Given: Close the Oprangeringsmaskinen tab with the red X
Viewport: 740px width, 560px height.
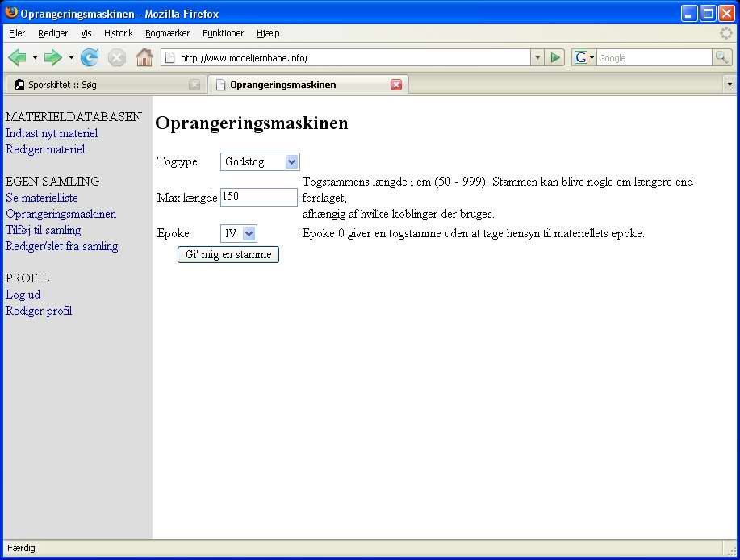Looking at the screenshot, I should point(396,85).
